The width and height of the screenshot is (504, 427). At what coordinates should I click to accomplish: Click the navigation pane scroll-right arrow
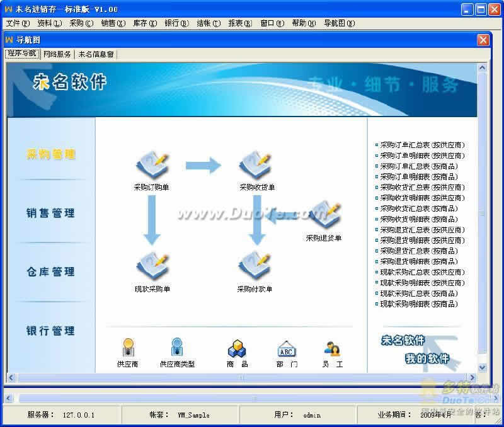point(472,377)
